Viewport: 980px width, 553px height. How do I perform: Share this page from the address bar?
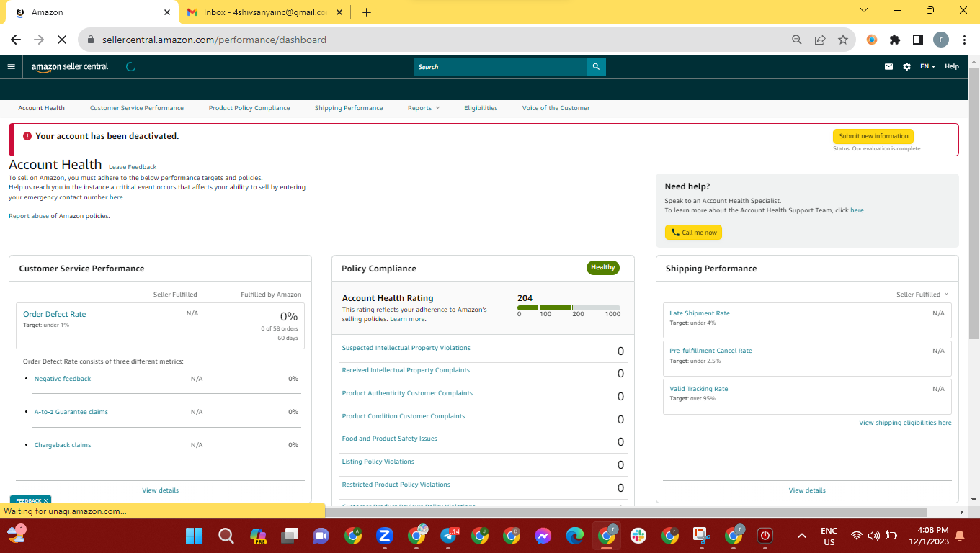click(x=819, y=40)
